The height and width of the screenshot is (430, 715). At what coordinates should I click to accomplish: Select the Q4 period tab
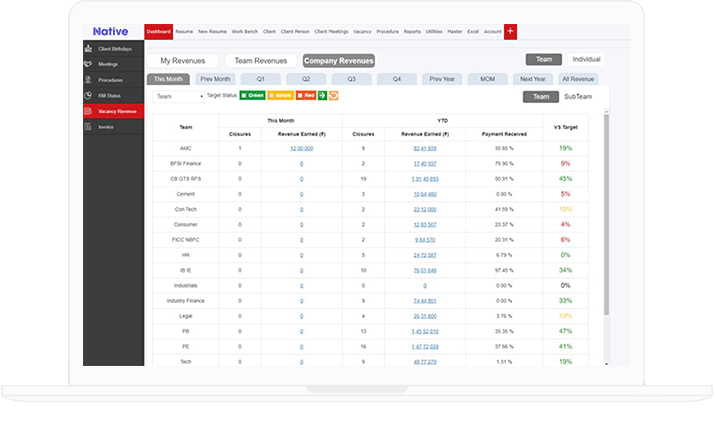coord(397,79)
